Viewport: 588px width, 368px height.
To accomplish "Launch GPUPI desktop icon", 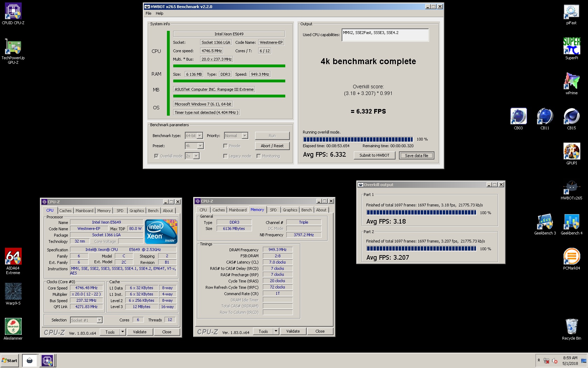I will tap(571, 154).
